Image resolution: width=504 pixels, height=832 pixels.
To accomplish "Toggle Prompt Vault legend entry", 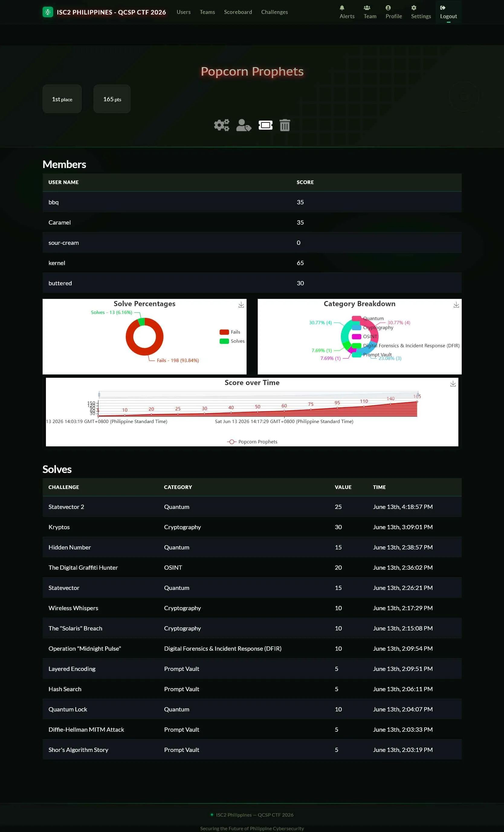I will pos(372,355).
